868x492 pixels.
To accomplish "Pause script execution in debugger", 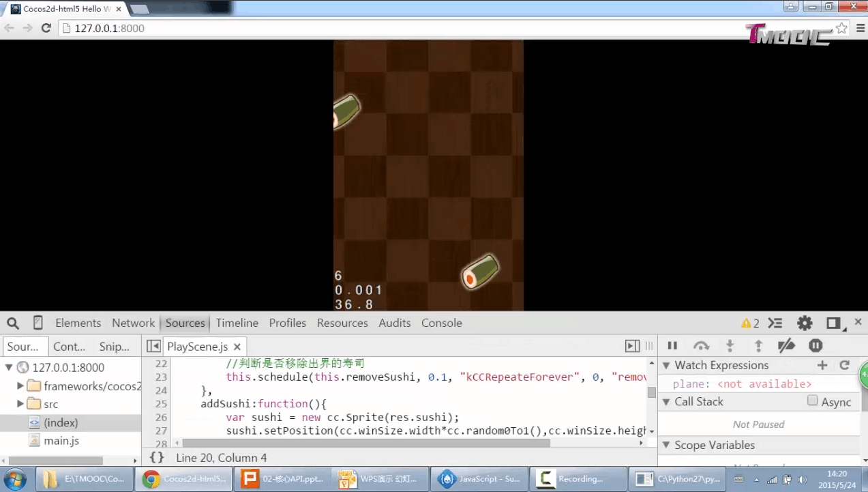I will [x=672, y=346].
